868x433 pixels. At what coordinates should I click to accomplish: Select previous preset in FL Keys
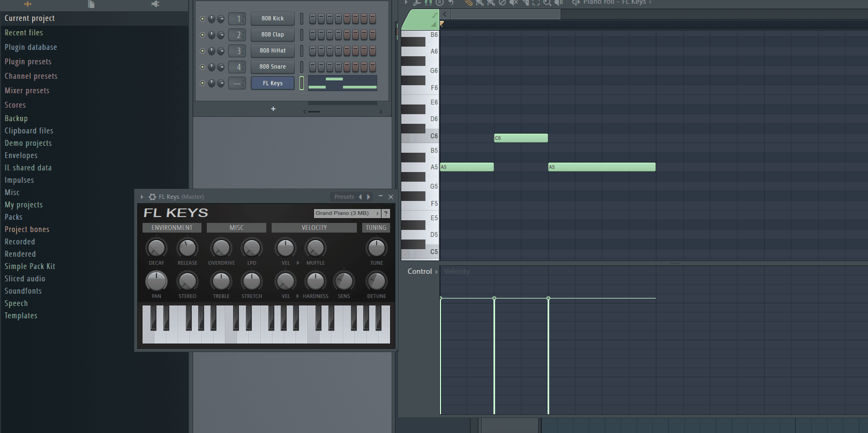point(360,197)
